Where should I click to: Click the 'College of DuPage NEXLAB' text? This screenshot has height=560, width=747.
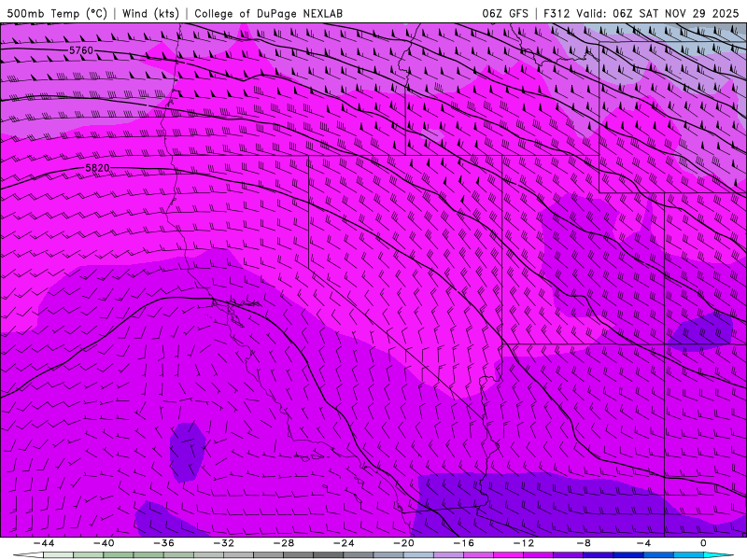pyautogui.click(x=268, y=13)
